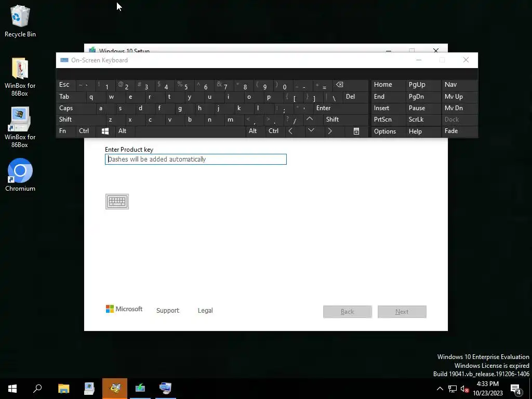Tap the Windows logo key on the keyboard
Image resolution: width=532 pixels, height=399 pixels.
coord(105,131)
